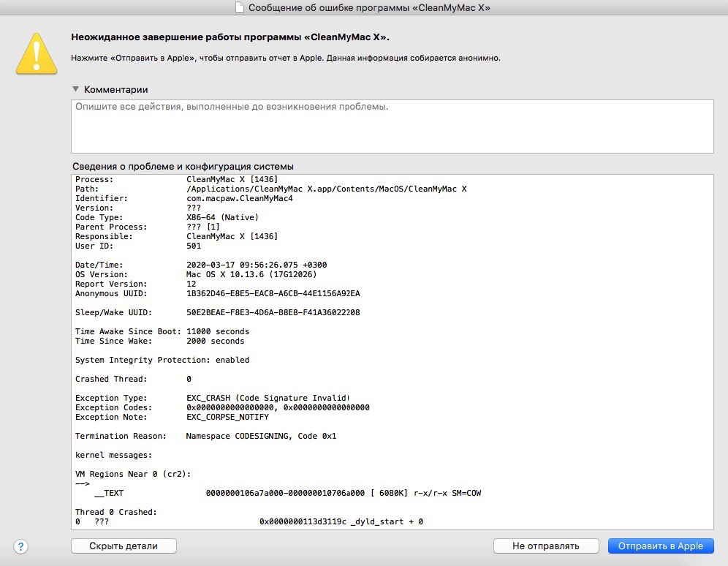Click the Version ??? value
This screenshot has height=566, width=728.
click(194, 208)
